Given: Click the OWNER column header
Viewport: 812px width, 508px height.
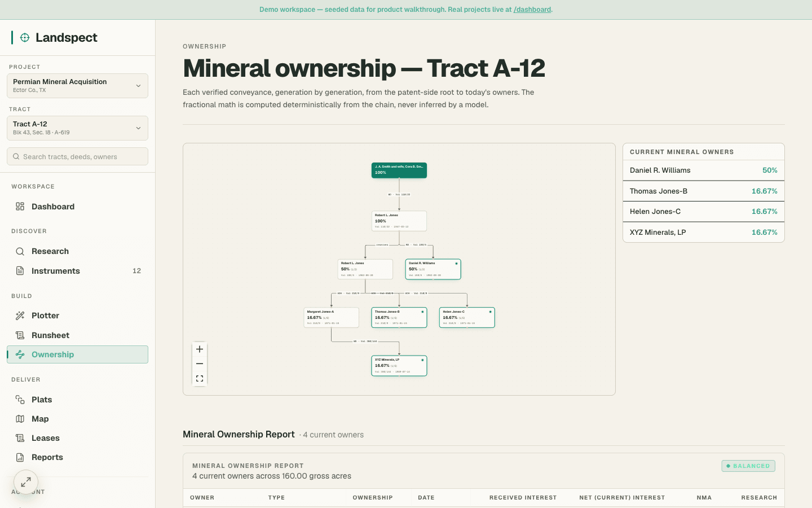Looking at the screenshot, I should (x=202, y=498).
